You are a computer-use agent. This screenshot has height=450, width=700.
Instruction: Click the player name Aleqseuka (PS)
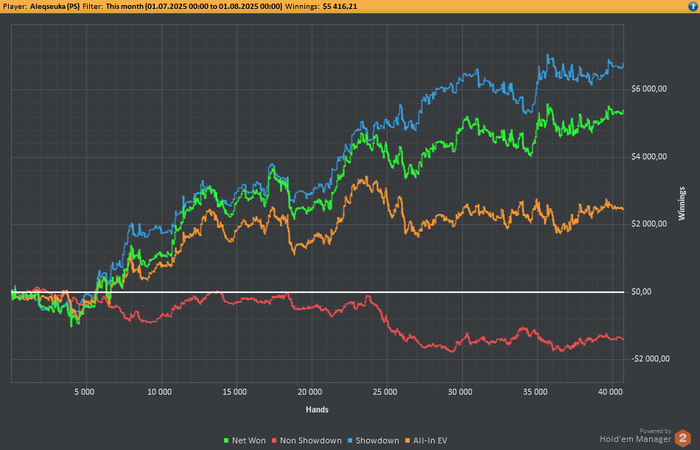pyautogui.click(x=55, y=7)
